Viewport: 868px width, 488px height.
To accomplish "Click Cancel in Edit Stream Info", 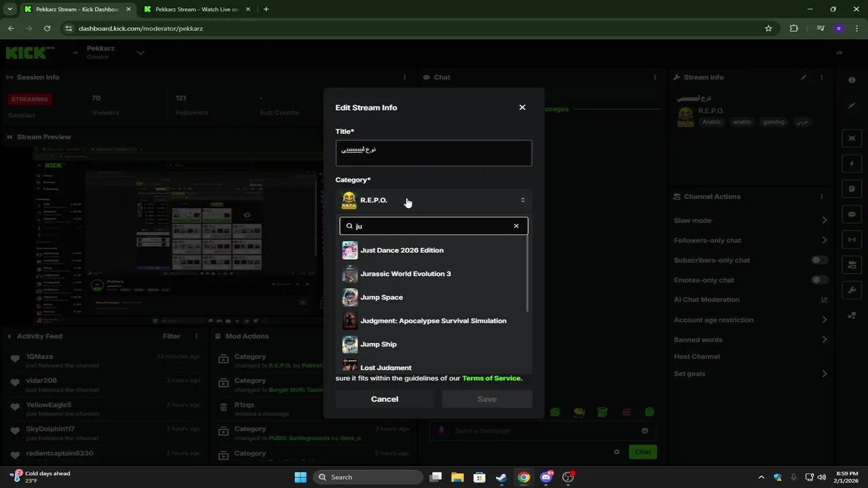I will (x=384, y=399).
